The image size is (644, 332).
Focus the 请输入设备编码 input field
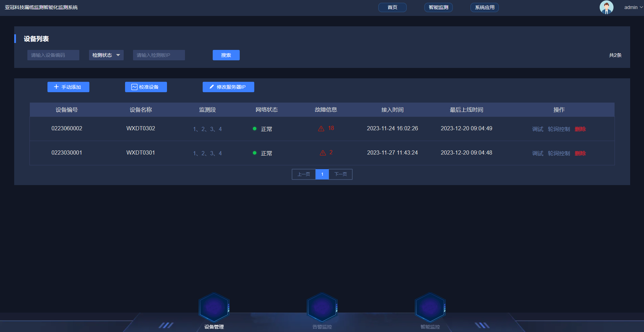click(x=53, y=55)
